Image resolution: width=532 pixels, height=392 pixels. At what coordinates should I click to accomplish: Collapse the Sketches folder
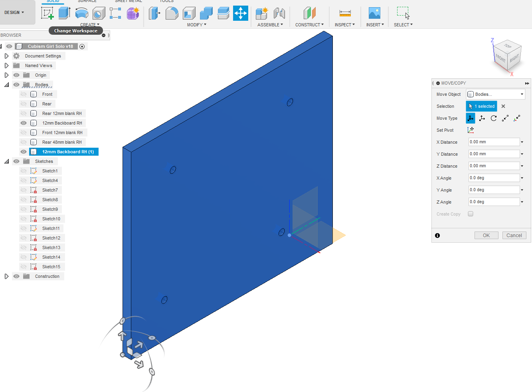pyautogui.click(x=6, y=161)
